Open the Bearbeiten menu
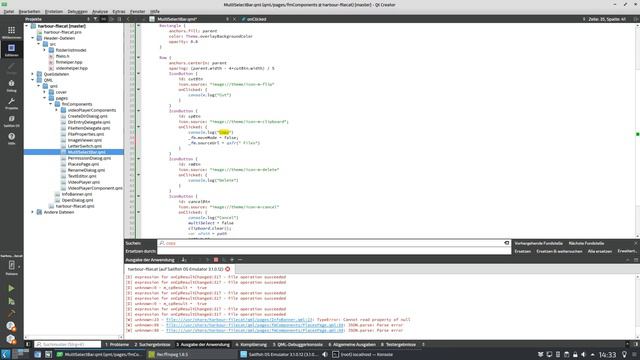This screenshot has height=360, width=640. tap(29, 11)
